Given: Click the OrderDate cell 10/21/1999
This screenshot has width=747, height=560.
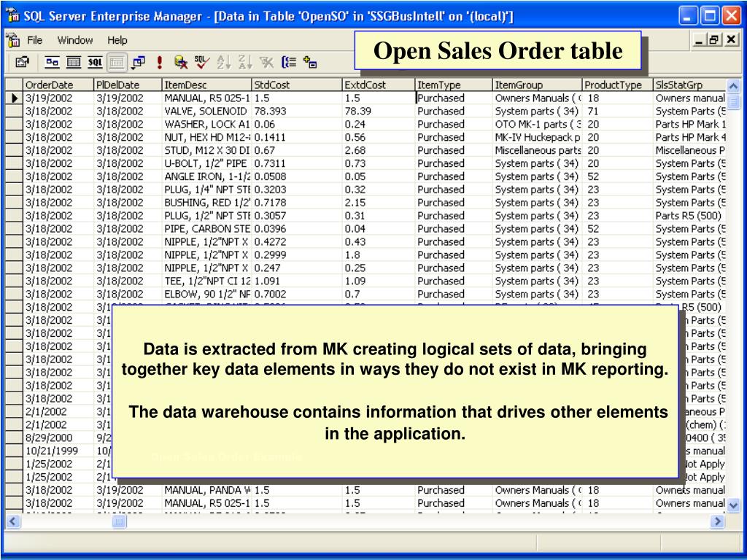Looking at the screenshot, I should tap(58, 451).
